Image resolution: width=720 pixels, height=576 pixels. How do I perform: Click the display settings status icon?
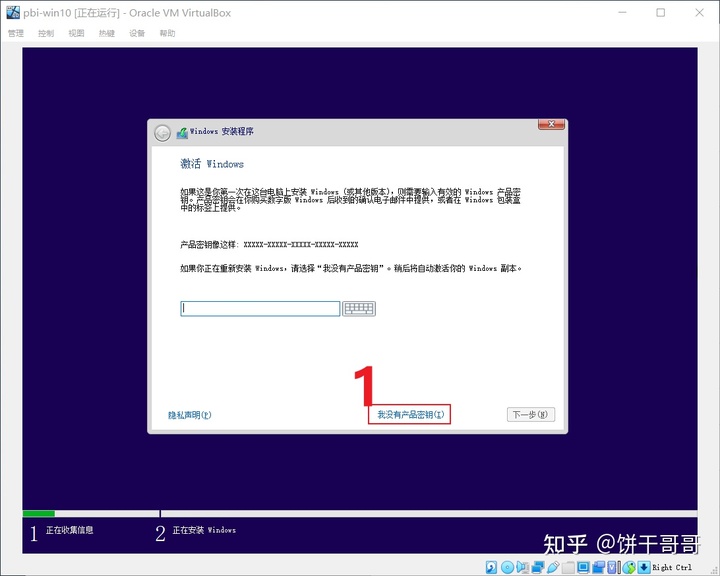tap(584, 567)
